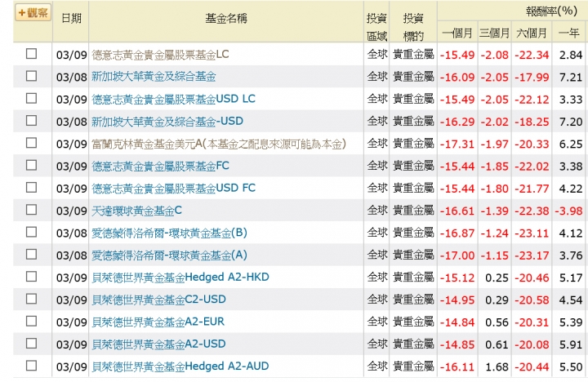Click one-year value 5.91
Screen dimensions: 588x382
[x=571, y=345]
